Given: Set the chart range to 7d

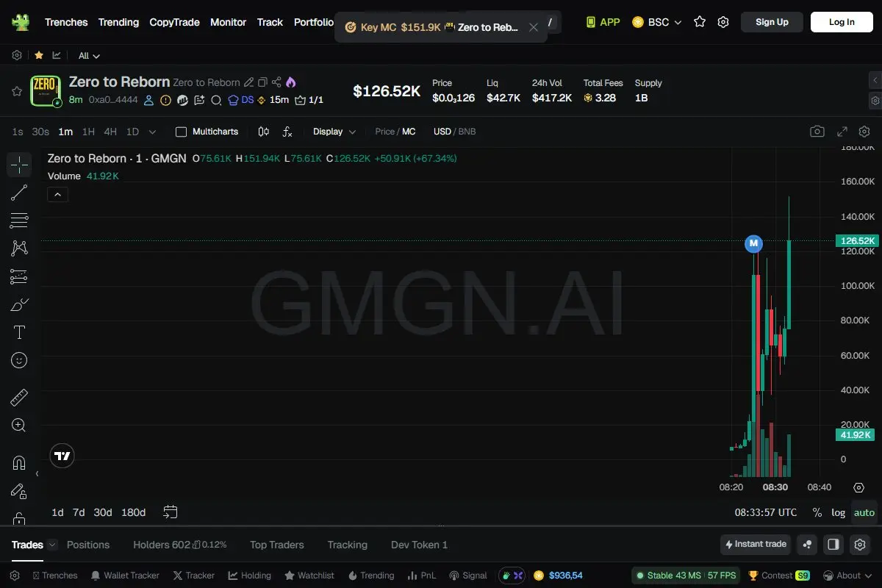Looking at the screenshot, I should [x=79, y=512].
